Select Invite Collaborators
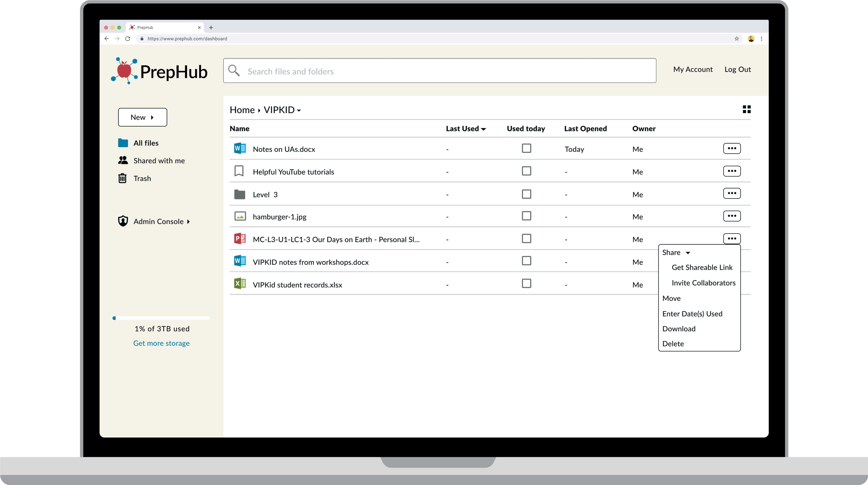Image resolution: width=868 pixels, height=485 pixels. [704, 283]
